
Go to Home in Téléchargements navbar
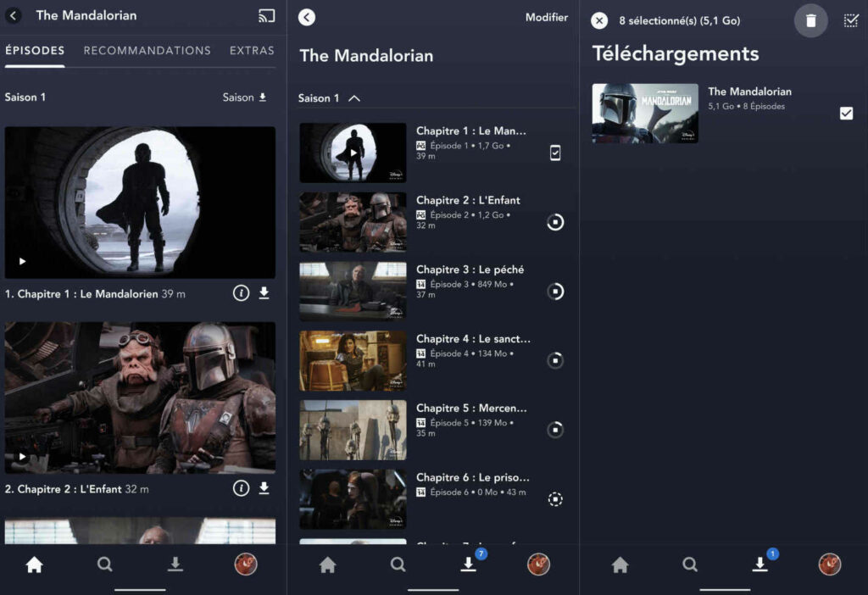pos(620,564)
